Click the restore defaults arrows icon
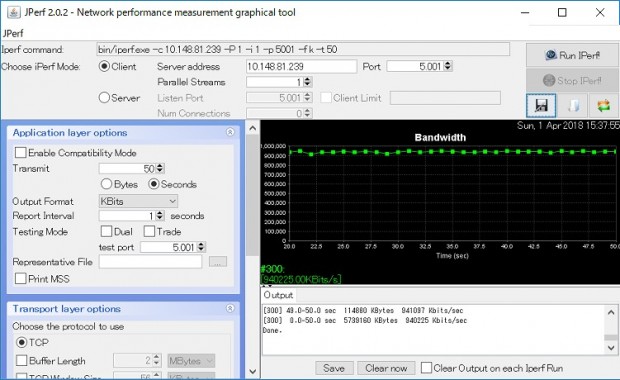 pyautogui.click(x=604, y=106)
